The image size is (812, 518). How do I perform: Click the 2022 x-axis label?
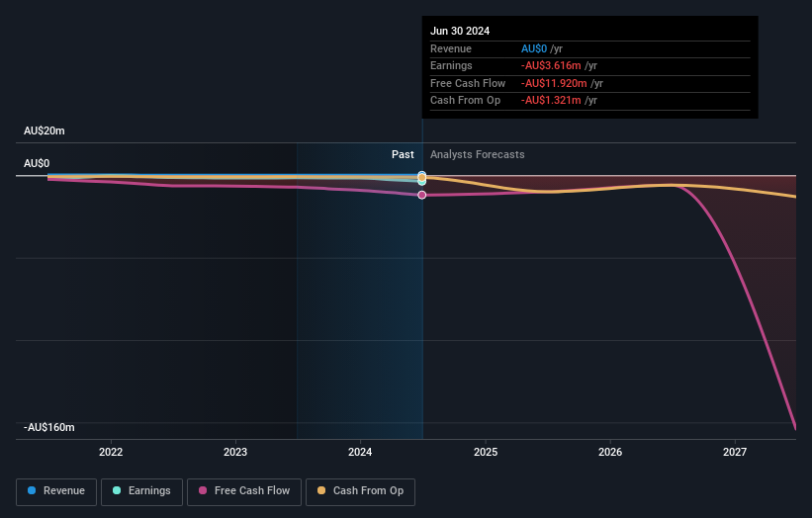pyautogui.click(x=111, y=452)
